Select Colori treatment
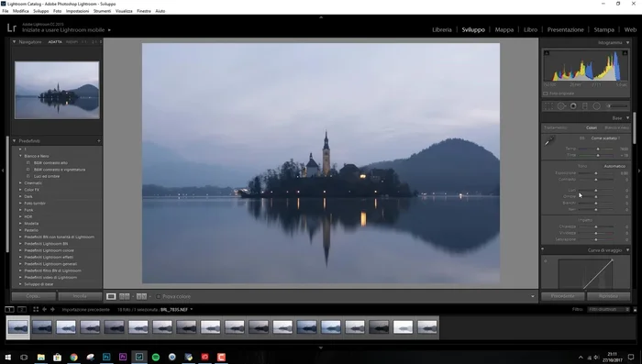Image resolution: width=642 pixels, height=364 pixels. [592, 127]
